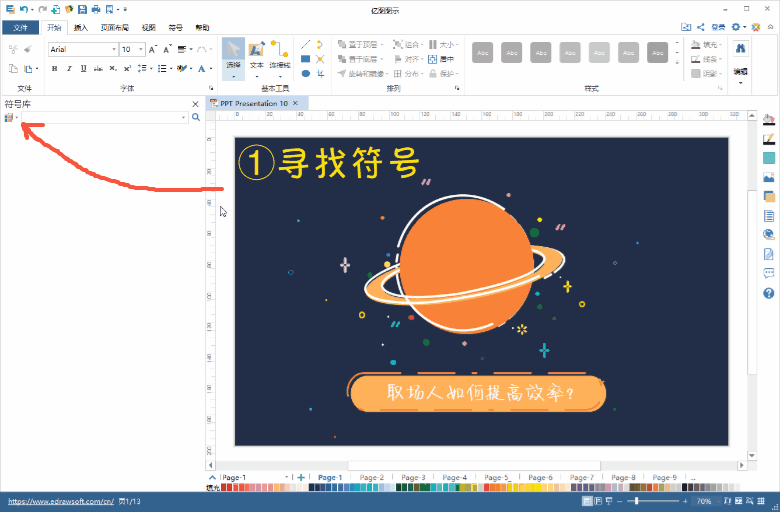Click the Format painter brush icon
Screen dimensions: 780x512
click(x=28, y=49)
